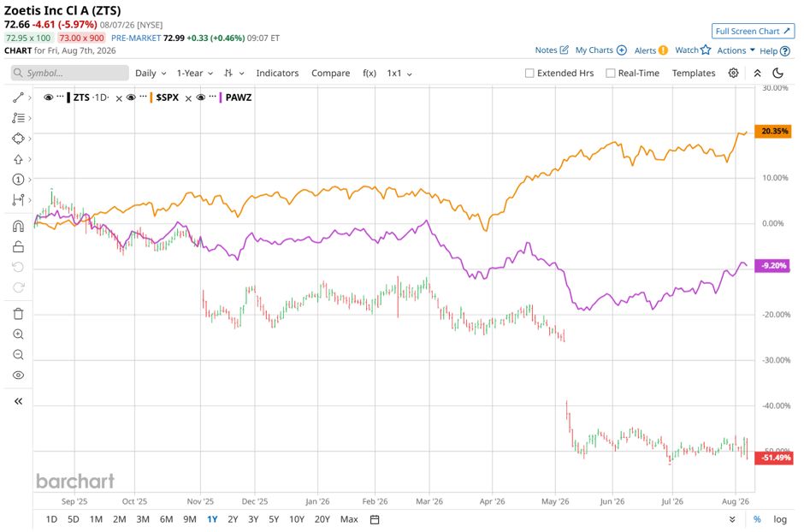Expand bottom panel with double down chevron

click(732, 519)
